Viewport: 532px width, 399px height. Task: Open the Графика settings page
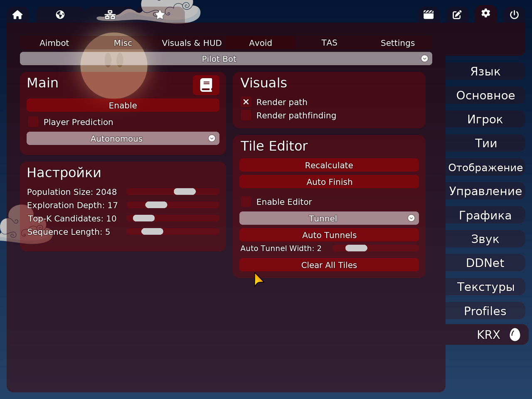click(485, 215)
